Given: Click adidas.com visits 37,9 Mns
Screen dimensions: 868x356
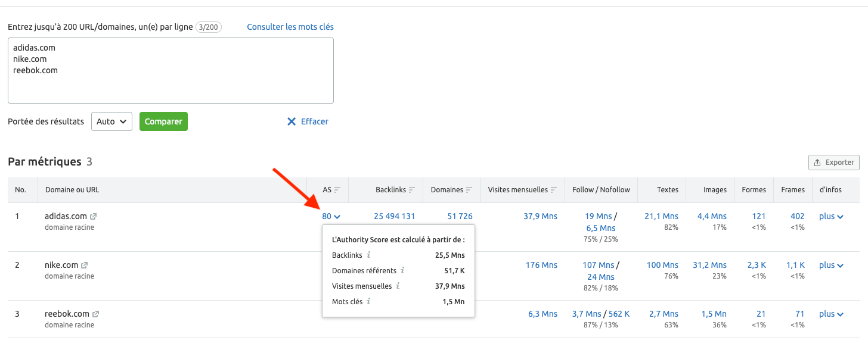Looking at the screenshot, I should tap(540, 216).
